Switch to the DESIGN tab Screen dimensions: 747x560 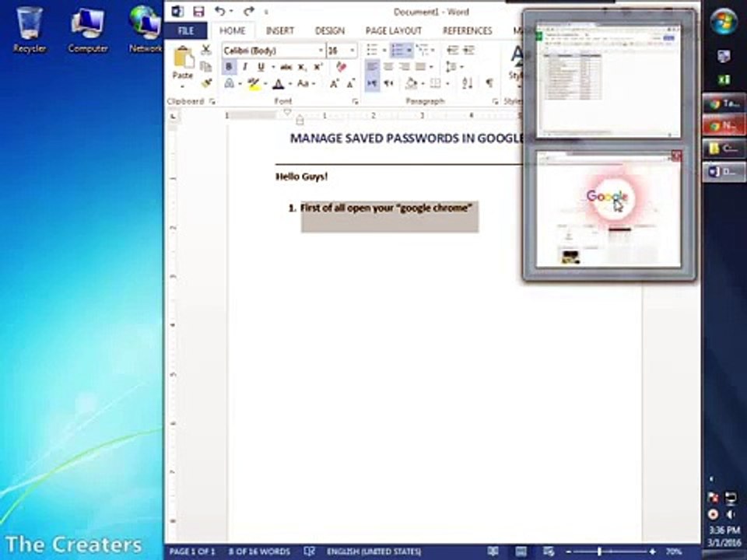pyautogui.click(x=330, y=31)
